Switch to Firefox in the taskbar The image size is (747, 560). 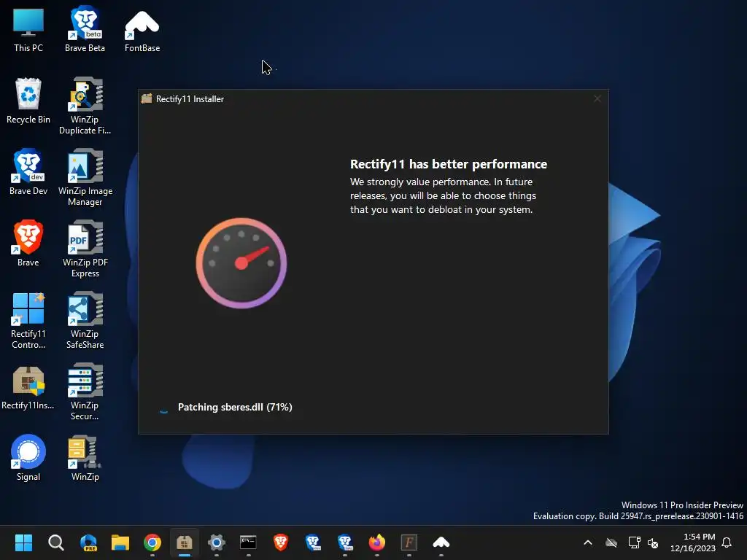click(x=377, y=542)
